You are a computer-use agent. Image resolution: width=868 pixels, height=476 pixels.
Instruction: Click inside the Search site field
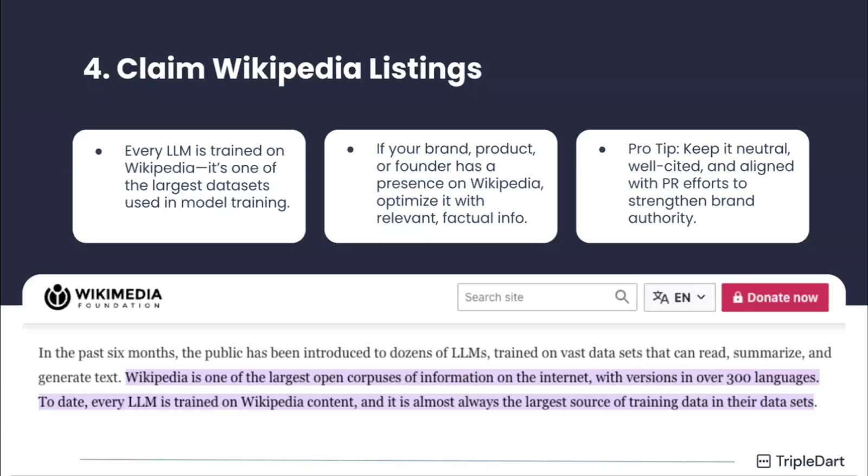pyautogui.click(x=532, y=297)
